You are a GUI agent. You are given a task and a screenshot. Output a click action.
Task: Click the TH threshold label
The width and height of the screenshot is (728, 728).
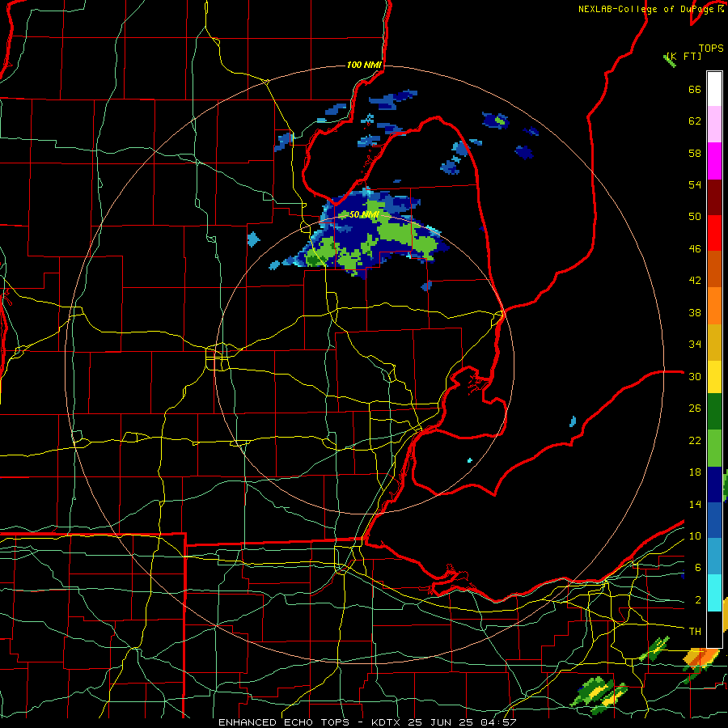[x=695, y=632]
